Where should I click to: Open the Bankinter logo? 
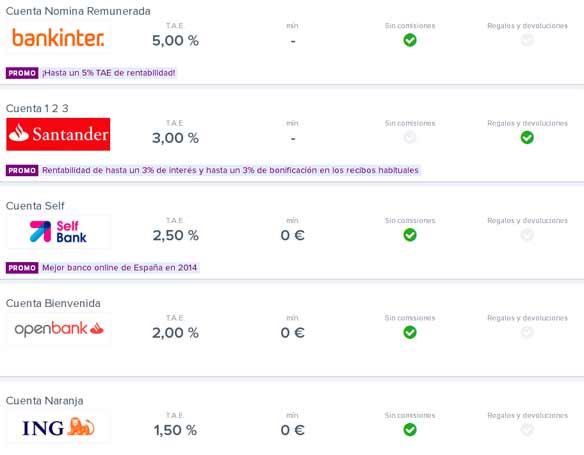tap(58, 38)
